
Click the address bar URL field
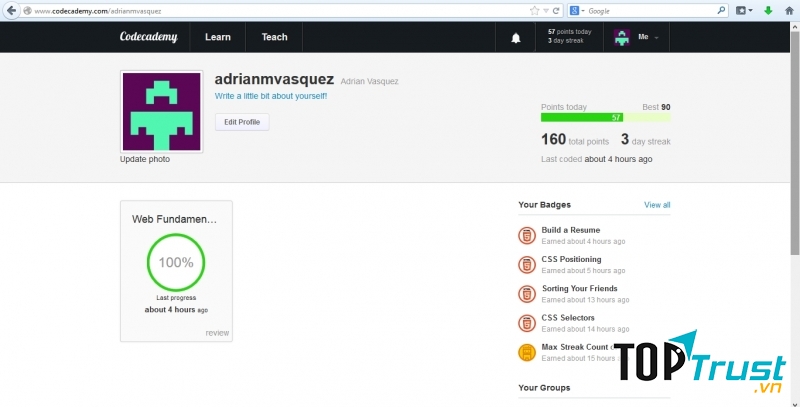pos(281,11)
